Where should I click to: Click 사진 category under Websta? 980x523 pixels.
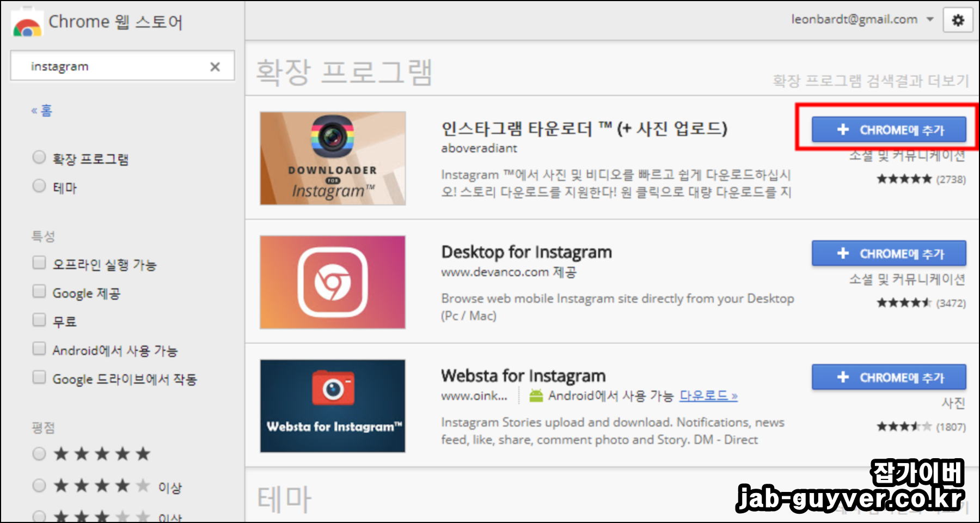click(953, 403)
